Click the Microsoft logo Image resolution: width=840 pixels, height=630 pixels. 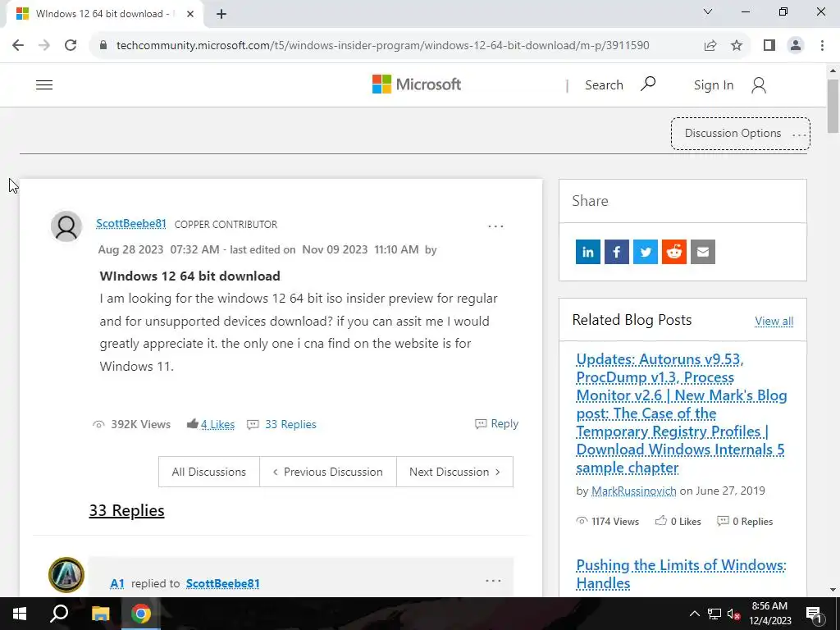(416, 84)
